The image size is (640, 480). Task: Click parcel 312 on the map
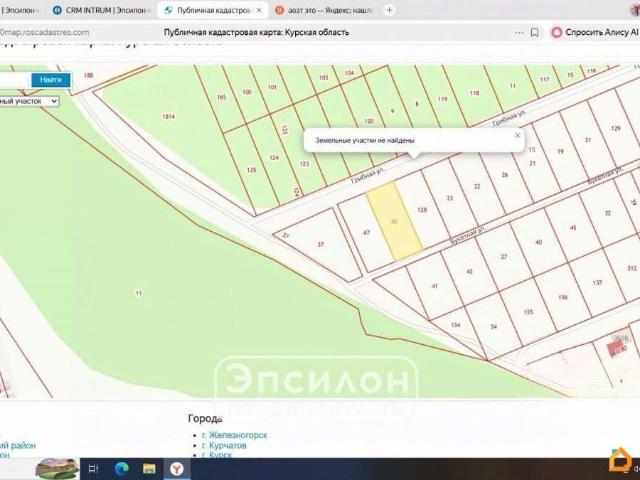[631, 268]
